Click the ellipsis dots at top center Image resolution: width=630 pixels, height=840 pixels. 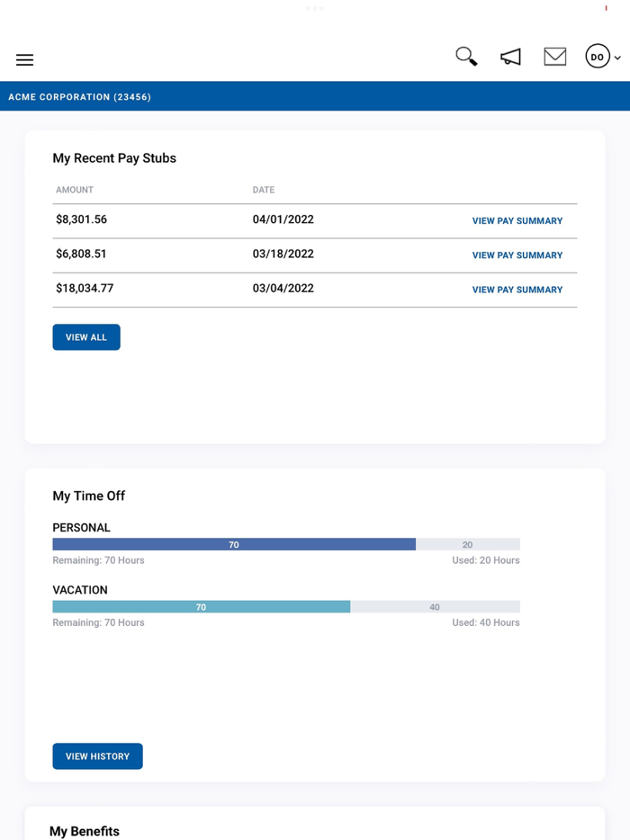point(315,7)
